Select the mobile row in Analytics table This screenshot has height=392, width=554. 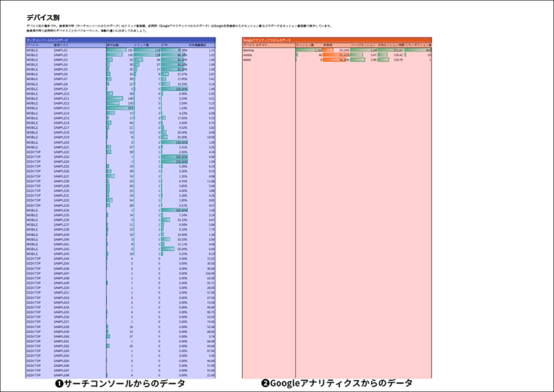[x=337, y=55]
